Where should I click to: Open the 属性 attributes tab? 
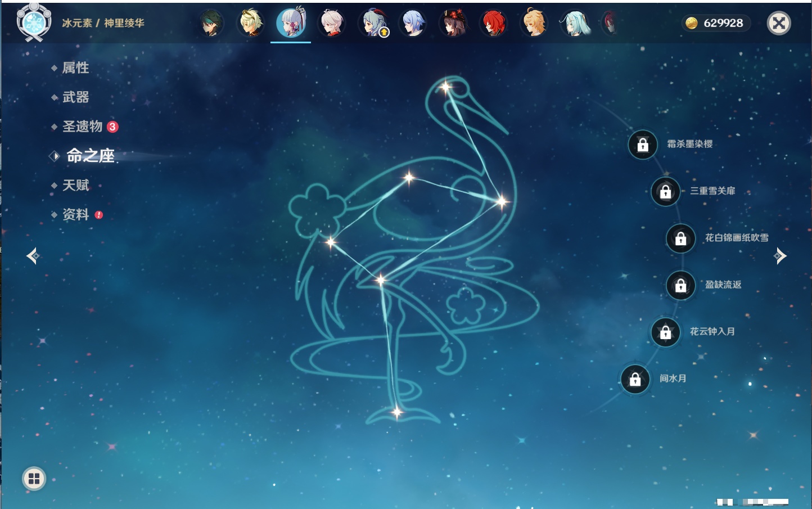[75, 68]
